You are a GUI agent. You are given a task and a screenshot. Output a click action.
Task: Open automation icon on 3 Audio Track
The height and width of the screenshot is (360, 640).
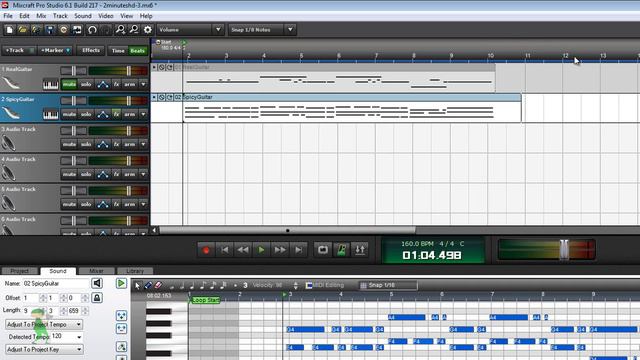103,144
